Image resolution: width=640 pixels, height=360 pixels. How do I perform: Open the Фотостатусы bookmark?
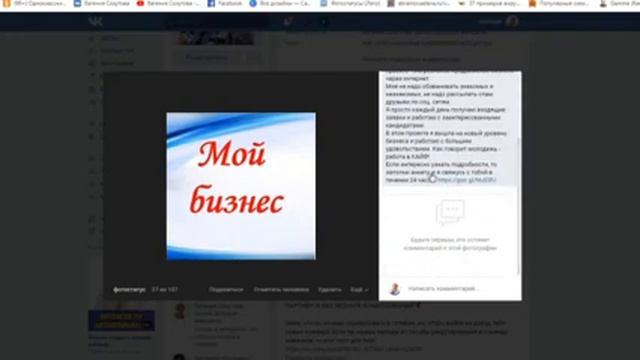pos(350,3)
